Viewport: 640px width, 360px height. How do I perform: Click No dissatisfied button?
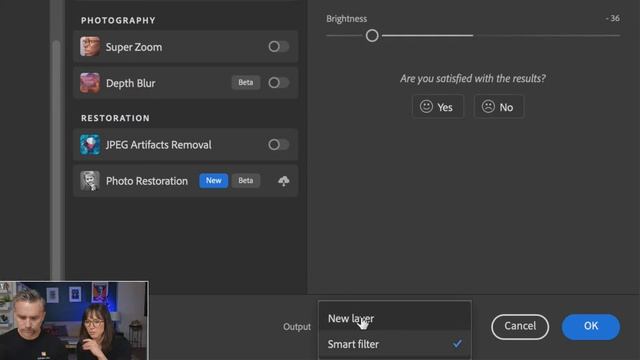coord(499,107)
